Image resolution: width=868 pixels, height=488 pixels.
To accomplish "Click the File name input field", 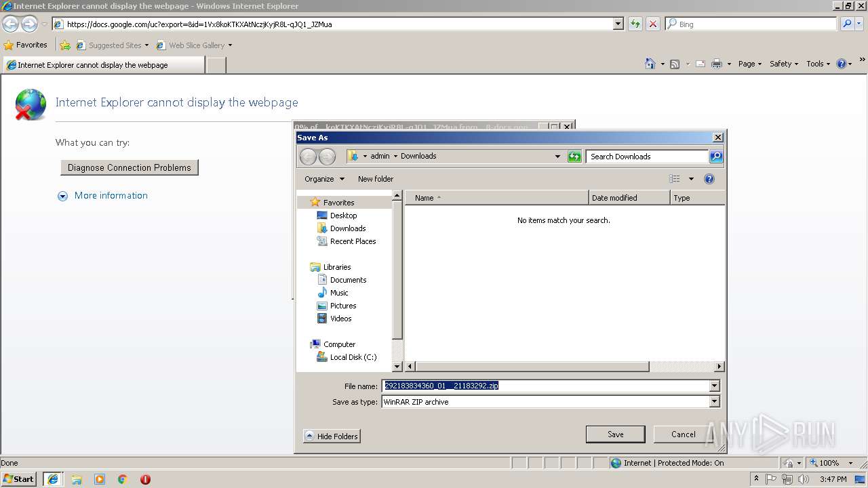I will [x=545, y=386].
